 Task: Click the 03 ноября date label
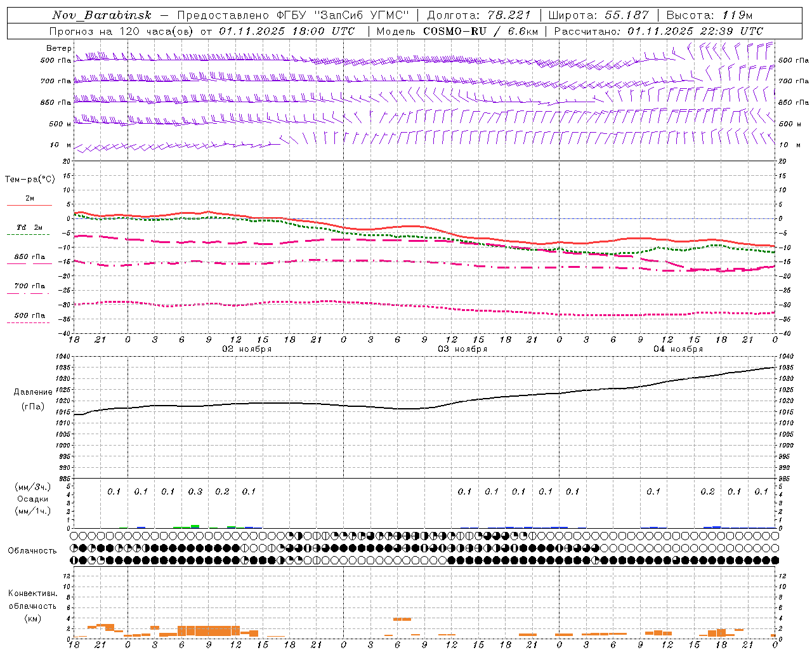(x=462, y=349)
